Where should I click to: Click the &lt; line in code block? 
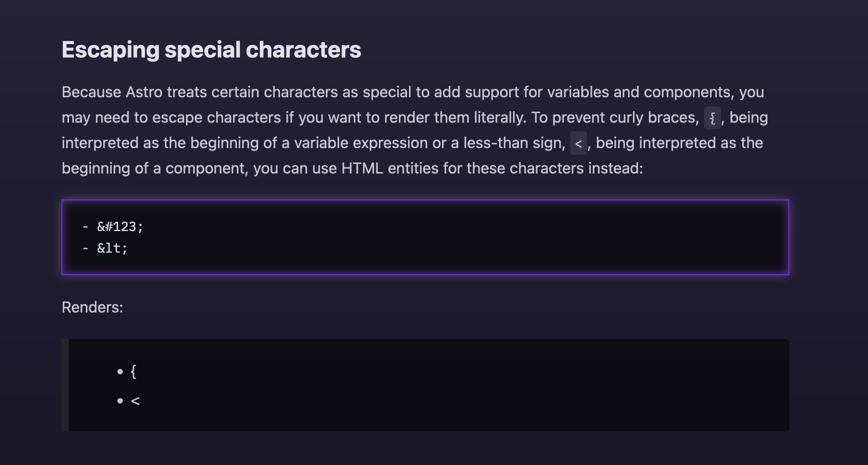[x=112, y=248]
